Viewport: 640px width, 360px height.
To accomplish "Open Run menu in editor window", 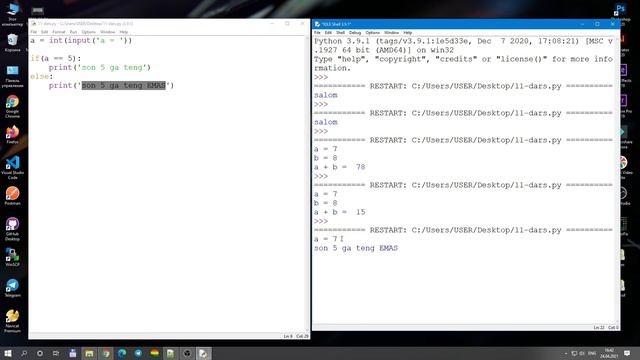I will pos(73,32).
